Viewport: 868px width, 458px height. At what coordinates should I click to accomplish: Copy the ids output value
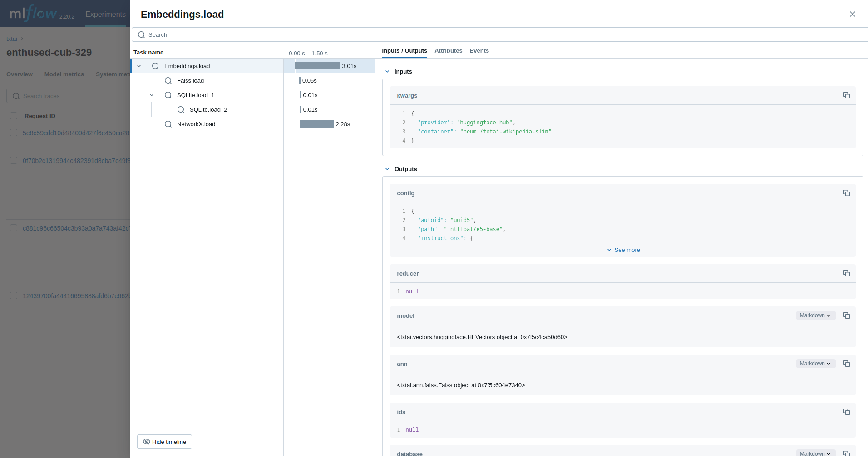pyautogui.click(x=846, y=412)
